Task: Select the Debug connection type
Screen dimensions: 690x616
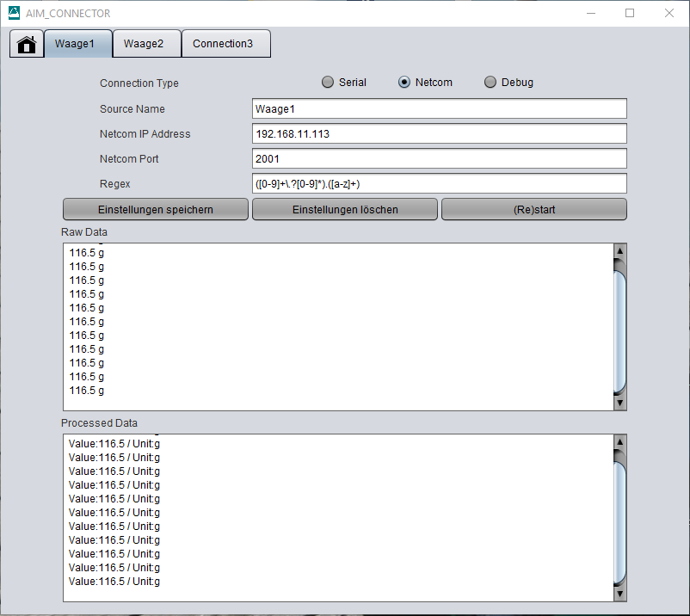Action: pyautogui.click(x=490, y=83)
